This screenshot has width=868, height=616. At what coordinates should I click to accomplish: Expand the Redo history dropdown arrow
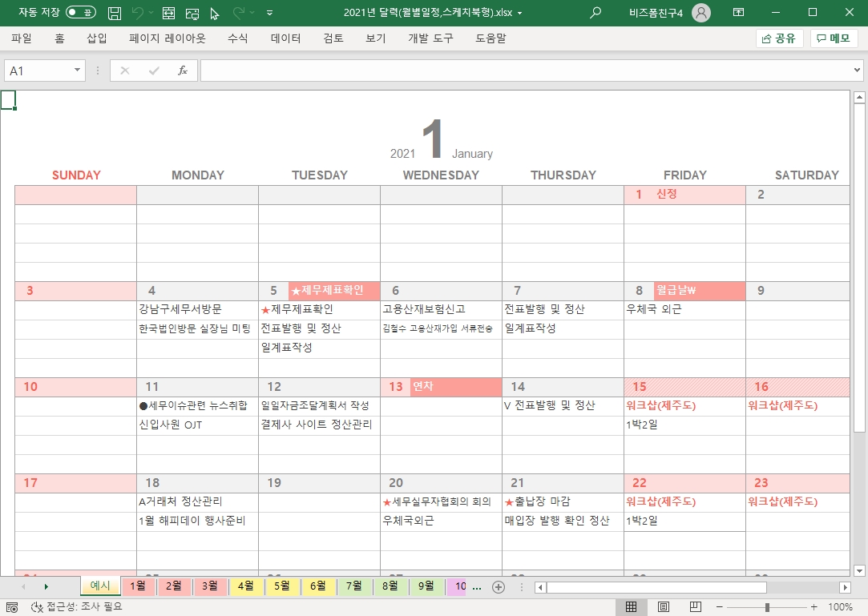[252, 13]
